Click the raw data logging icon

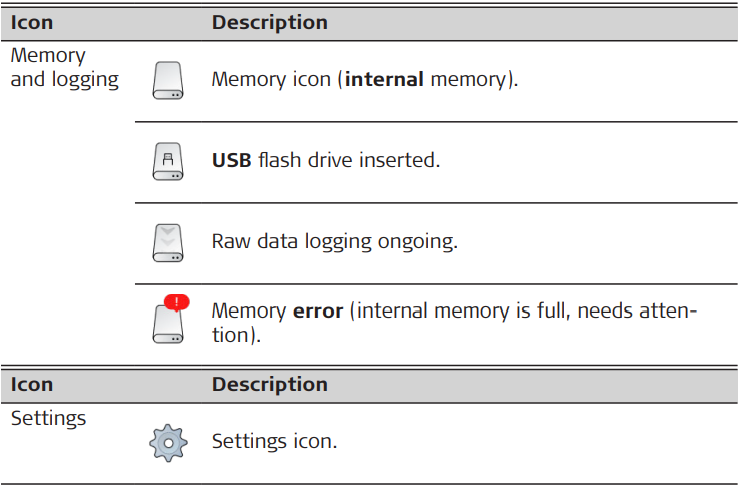pos(169,242)
